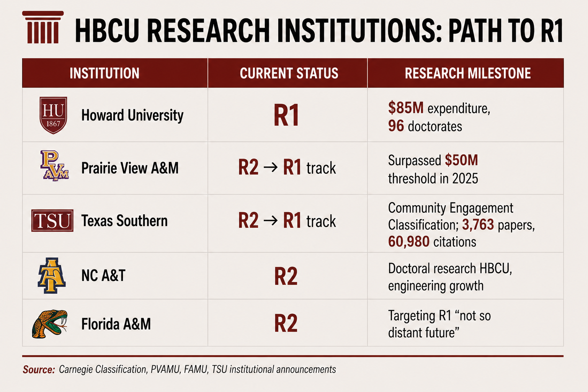This screenshot has width=588, height=392.
Task: Select the INSTITUTION column header
Action: 105,73
